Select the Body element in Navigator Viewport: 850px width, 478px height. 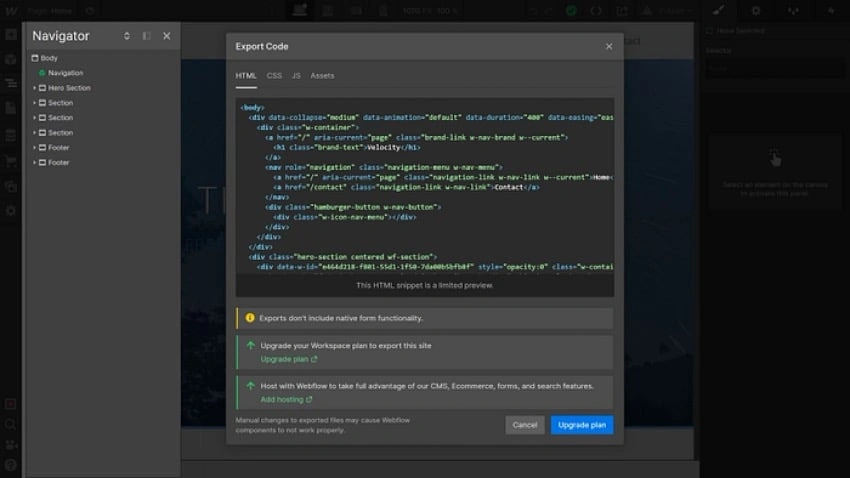pyautogui.click(x=48, y=58)
